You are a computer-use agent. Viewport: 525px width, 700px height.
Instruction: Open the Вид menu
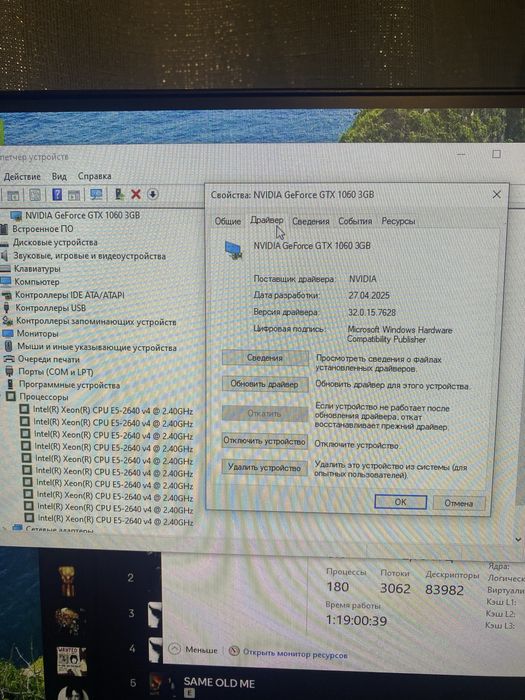point(59,176)
